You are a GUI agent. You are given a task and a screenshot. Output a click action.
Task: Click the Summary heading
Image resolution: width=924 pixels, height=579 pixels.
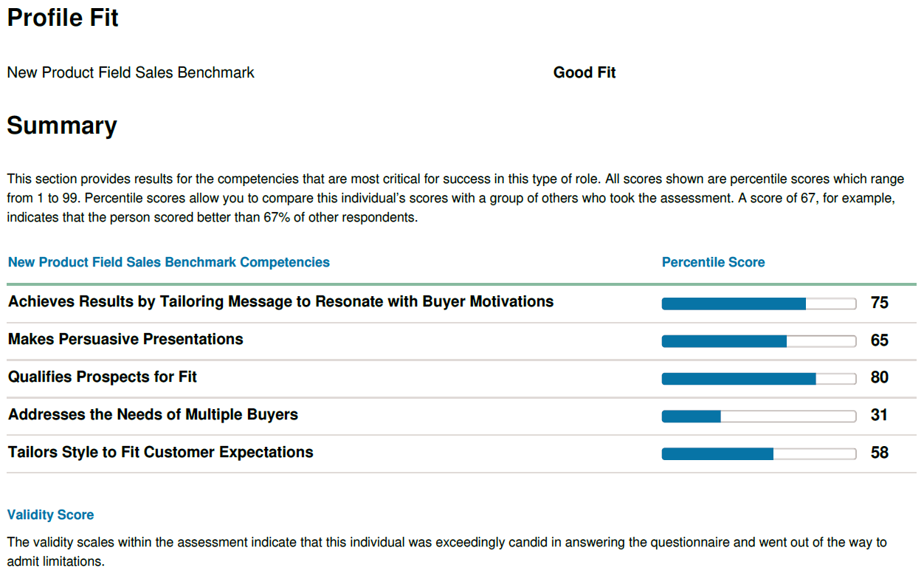pyautogui.click(x=62, y=126)
